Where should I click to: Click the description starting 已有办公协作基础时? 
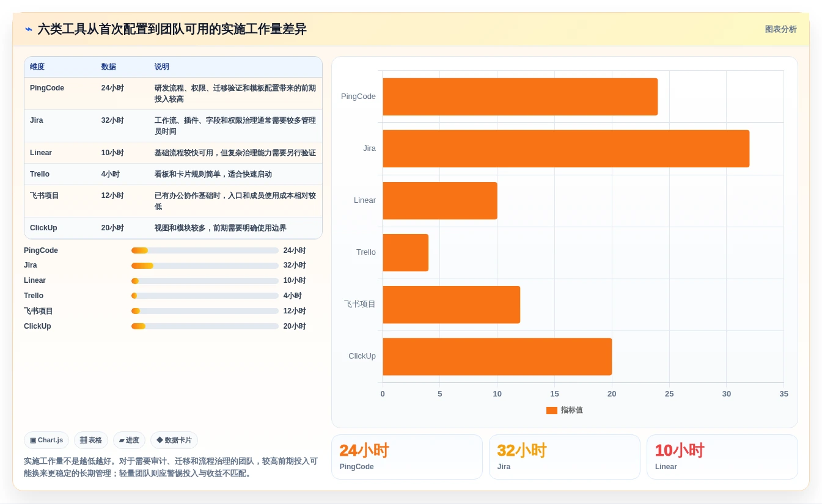coord(235,201)
